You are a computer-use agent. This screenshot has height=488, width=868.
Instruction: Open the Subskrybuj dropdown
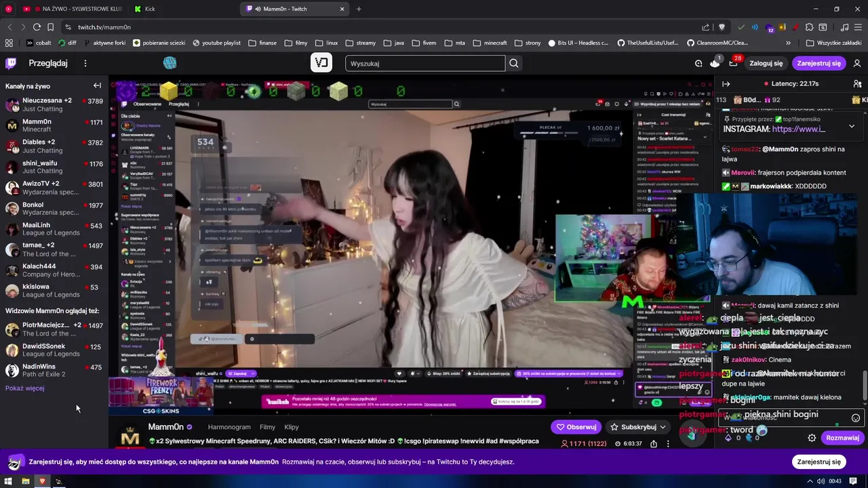[638, 427]
